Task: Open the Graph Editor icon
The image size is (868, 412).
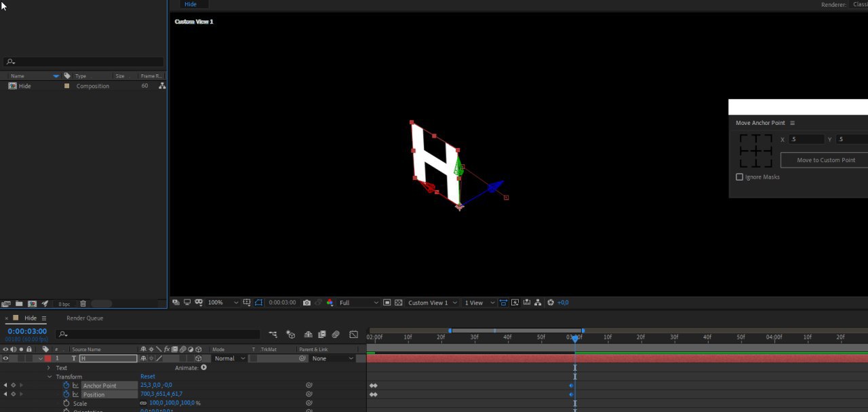Action: [x=353, y=335]
